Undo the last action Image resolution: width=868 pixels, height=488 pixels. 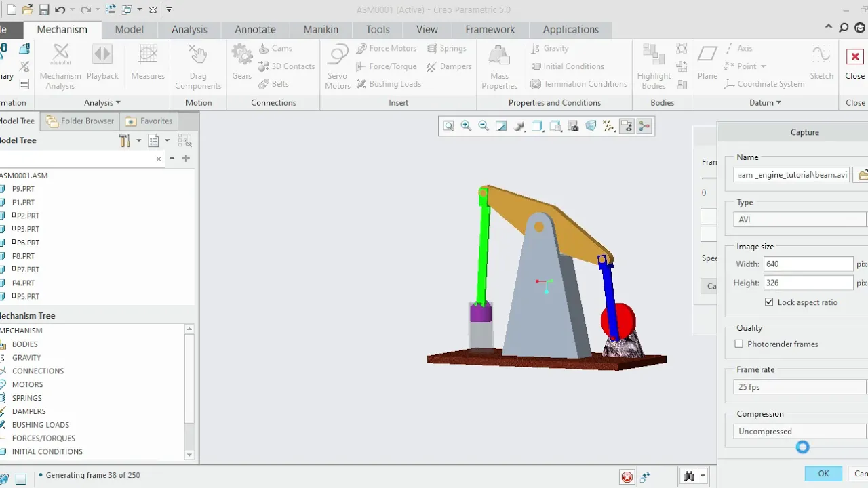[x=60, y=9]
